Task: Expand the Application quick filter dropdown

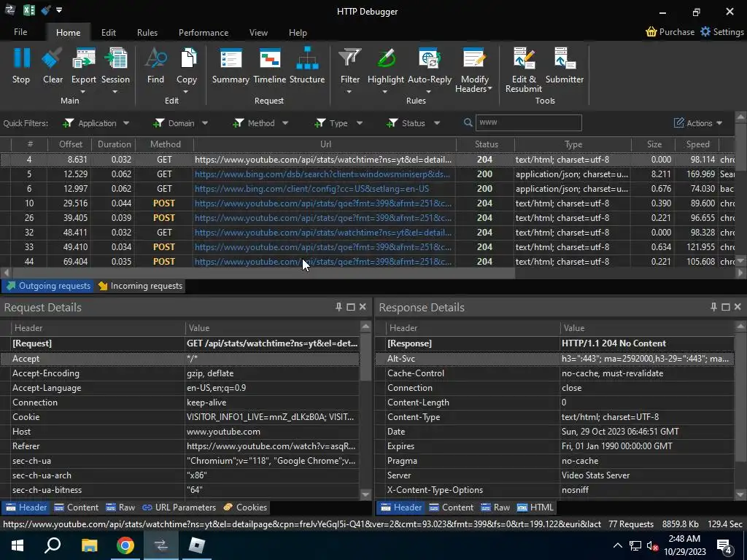Action: click(125, 122)
